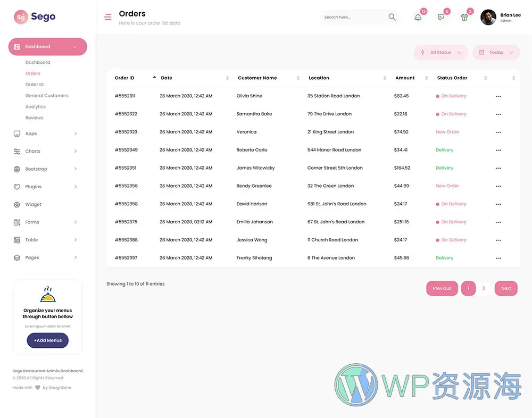Click the +Add Menus button

47,340
